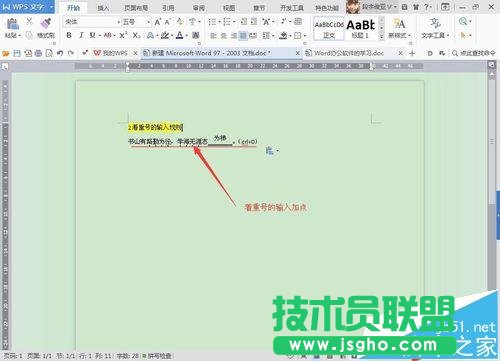Save document using the floppy disk icon

tap(17, 53)
